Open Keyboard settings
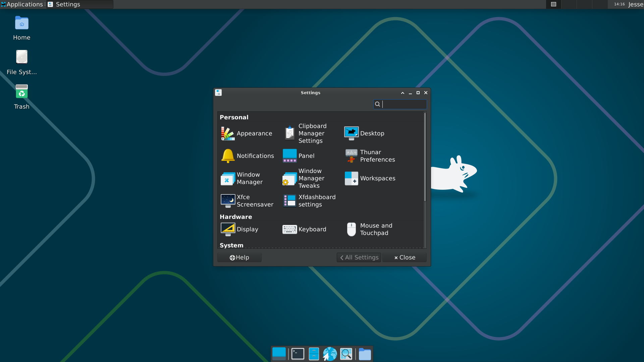Screen dimensions: 644x362 pyautogui.click(x=304, y=229)
